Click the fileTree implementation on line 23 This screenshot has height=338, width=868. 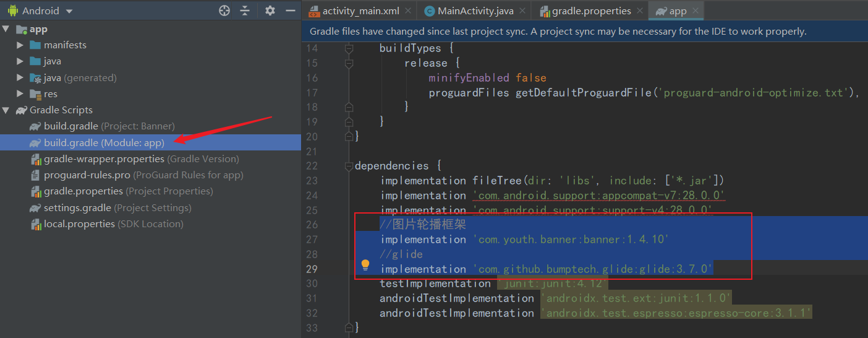tap(552, 180)
